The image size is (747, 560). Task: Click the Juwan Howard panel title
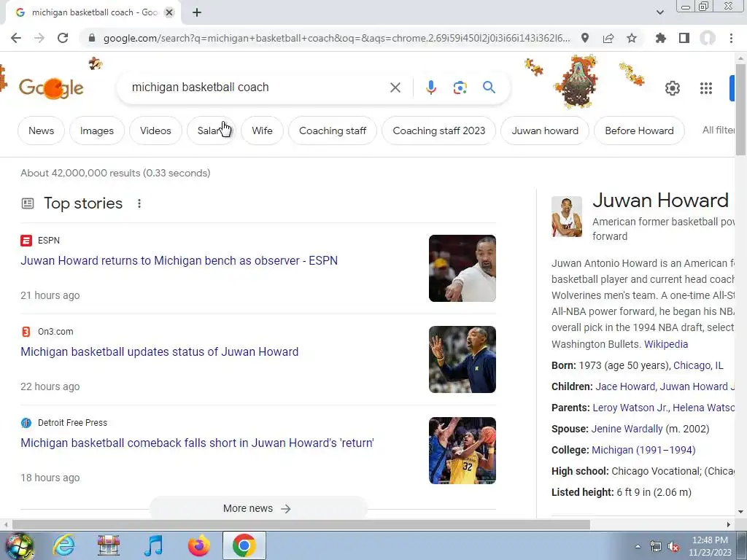click(x=660, y=201)
